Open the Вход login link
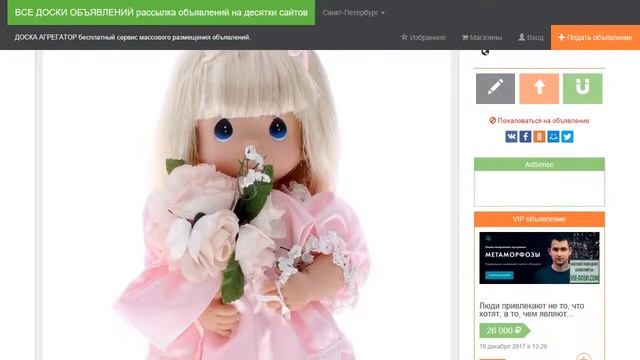The image size is (640, 360). point(531,38)
